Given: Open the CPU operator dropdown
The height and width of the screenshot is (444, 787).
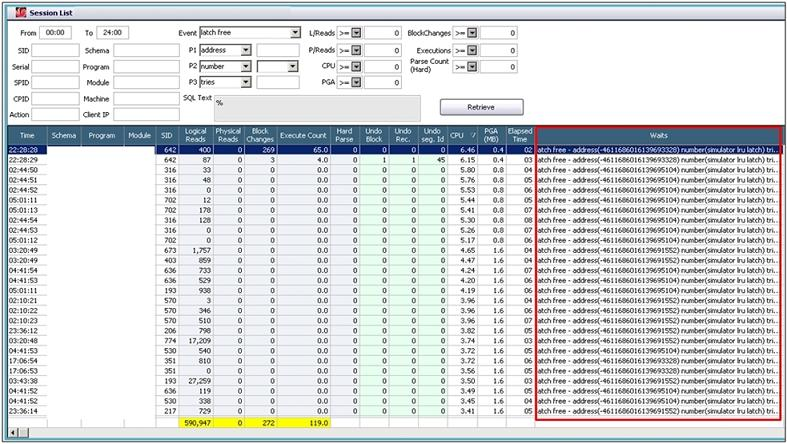Looking at the screenshot, I should [x=356, y=66].
